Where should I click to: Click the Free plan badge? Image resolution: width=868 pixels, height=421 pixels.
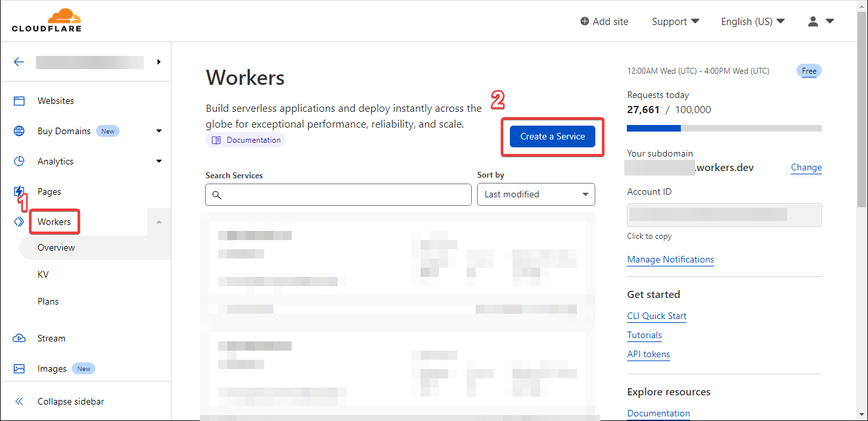coord(809,71)
